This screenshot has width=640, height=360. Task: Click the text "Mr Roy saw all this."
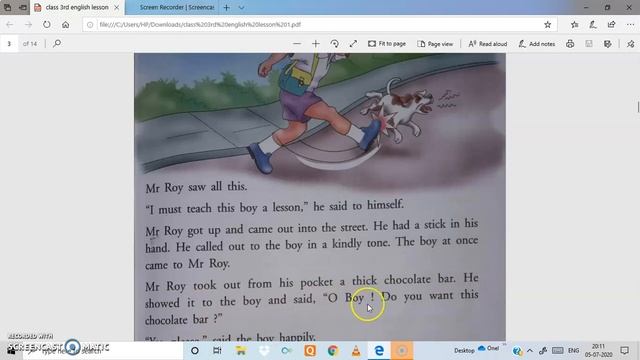click(196, 187)
